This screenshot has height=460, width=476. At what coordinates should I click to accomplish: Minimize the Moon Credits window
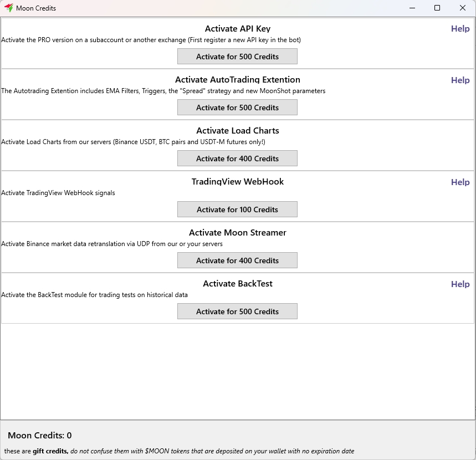click(x=412, y=8)
